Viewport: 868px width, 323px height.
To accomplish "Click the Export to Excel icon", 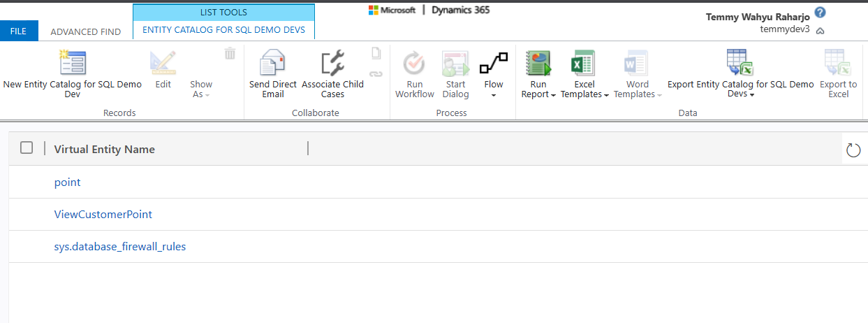I will point(837,63).
